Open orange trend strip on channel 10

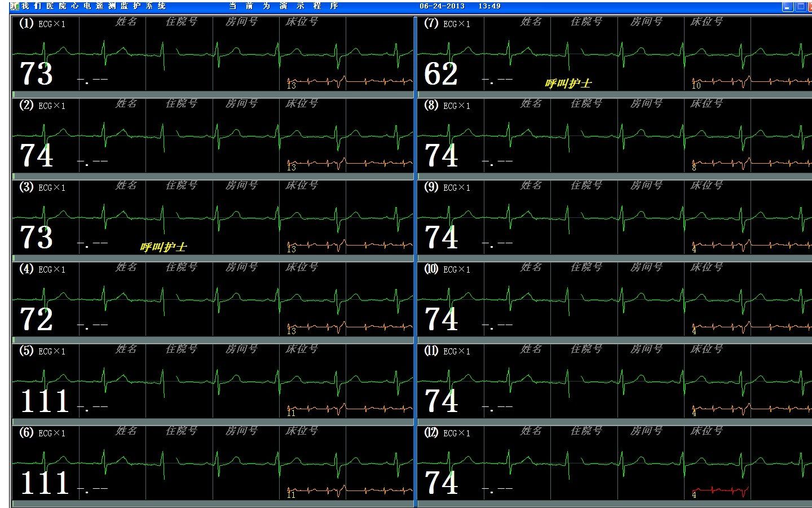pos(752,327)
